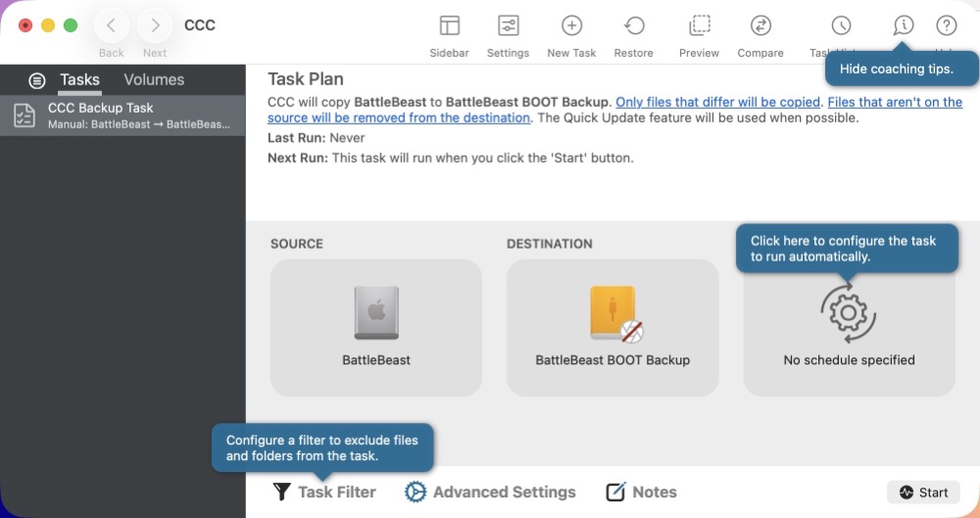Click the CCC window title
The height and width of the screenshot is (518, 980).
[200, 25]
